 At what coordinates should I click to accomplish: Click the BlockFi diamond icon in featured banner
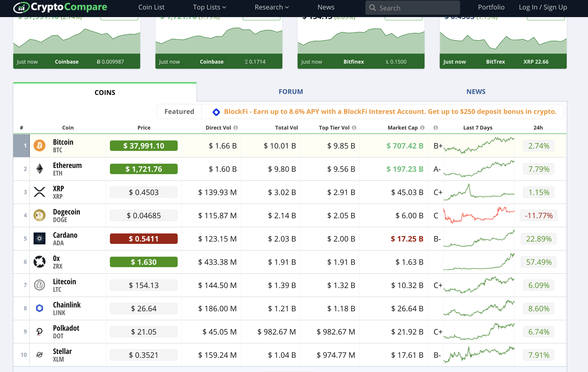pos(216,112)
